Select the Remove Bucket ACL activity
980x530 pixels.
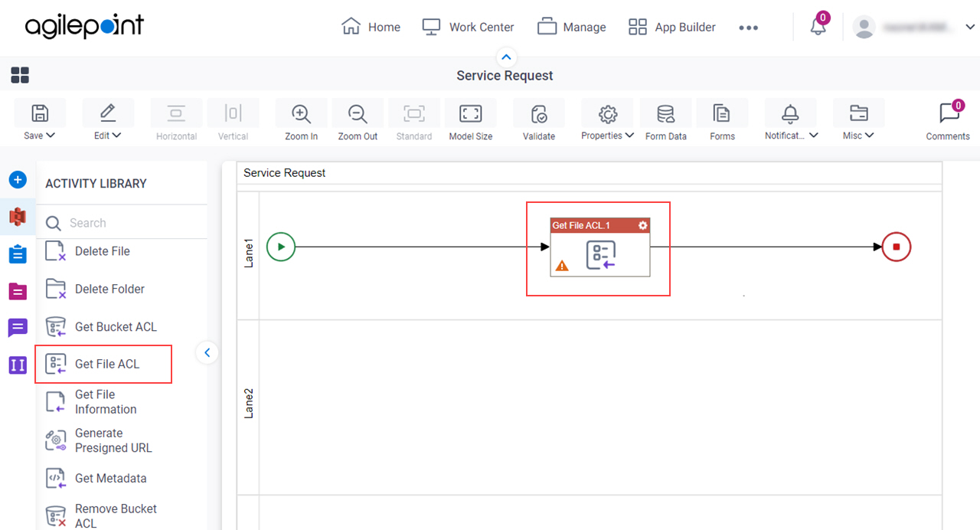[x=103, y=515]
